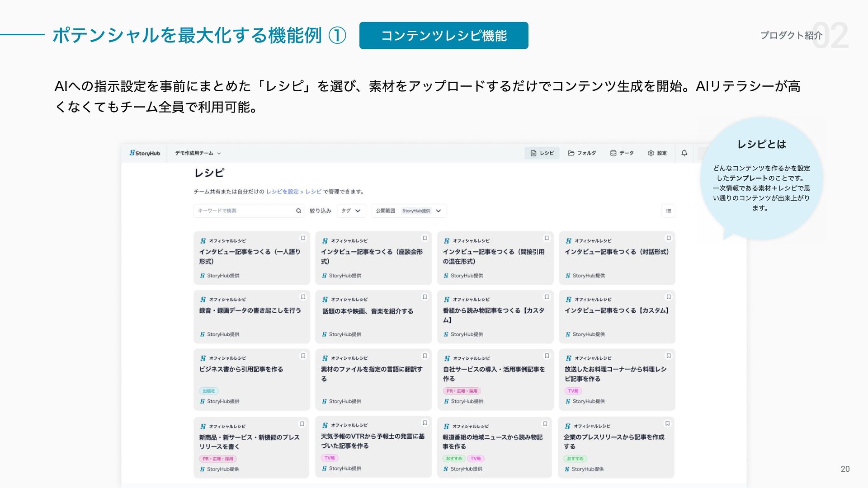Viewport: 868px width, 488px height.
Task: Toggle bookmark on ビジネス書から引用記事を作る
Action: pos(303,356)
